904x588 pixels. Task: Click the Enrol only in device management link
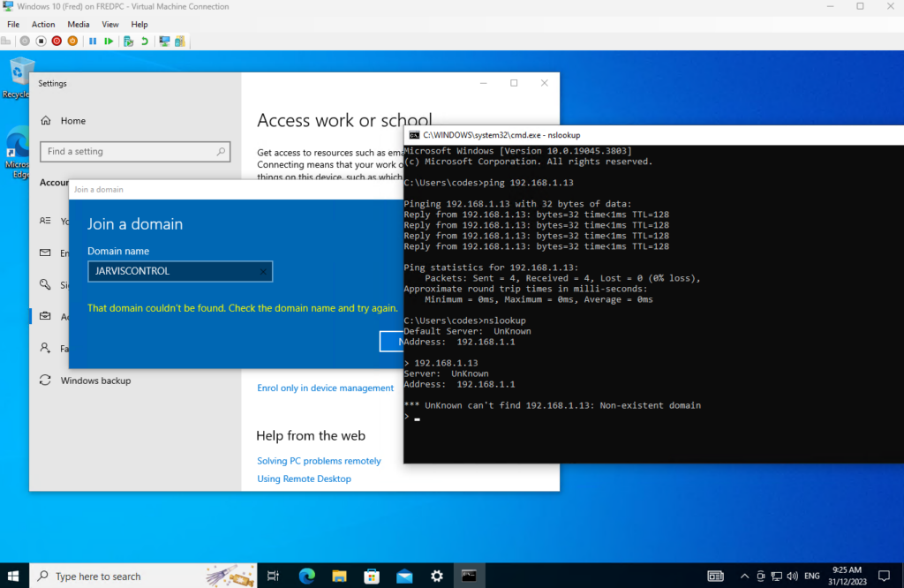(x=325, y=388)
